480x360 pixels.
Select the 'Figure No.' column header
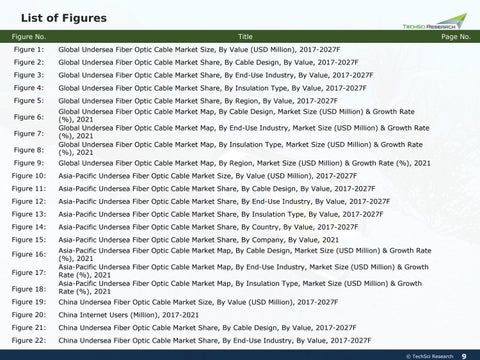click(29, 37)
